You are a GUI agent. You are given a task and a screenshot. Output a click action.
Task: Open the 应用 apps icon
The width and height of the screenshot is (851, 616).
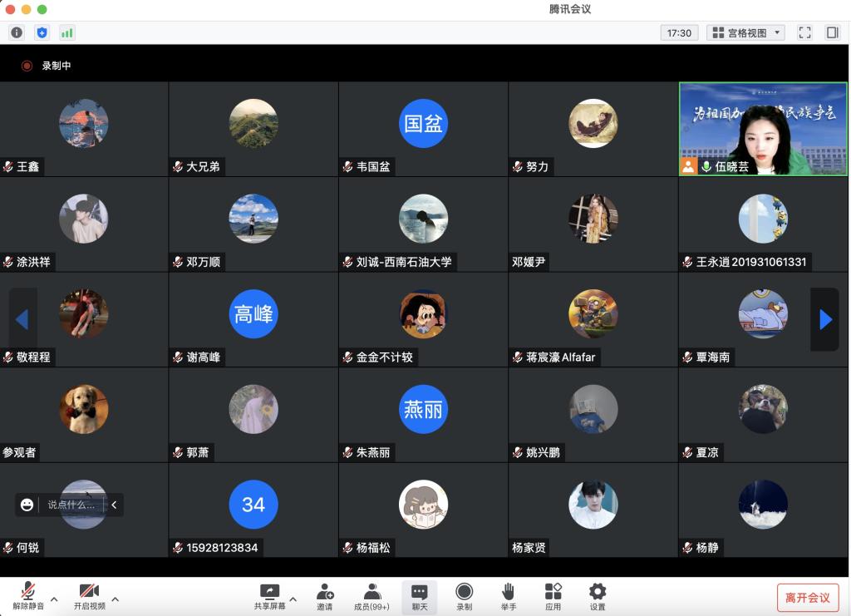tap(553, 596)
